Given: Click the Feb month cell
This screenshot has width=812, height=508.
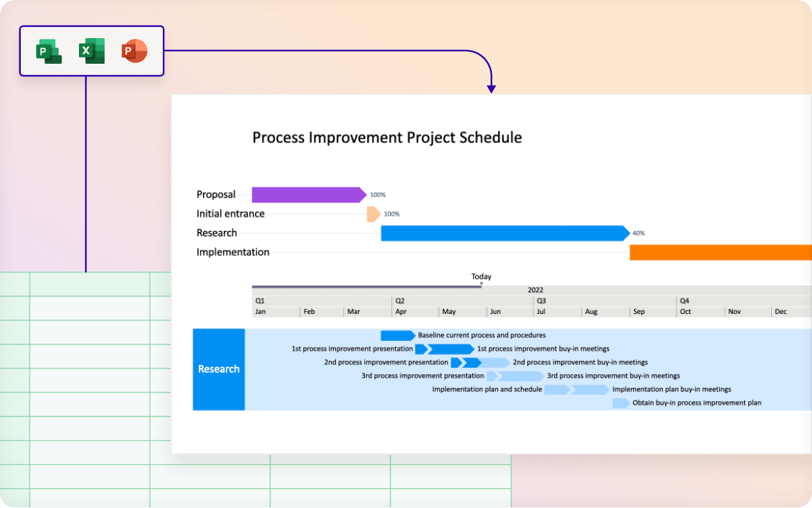Looking at the screenshot, I should (x=322, y=312).
